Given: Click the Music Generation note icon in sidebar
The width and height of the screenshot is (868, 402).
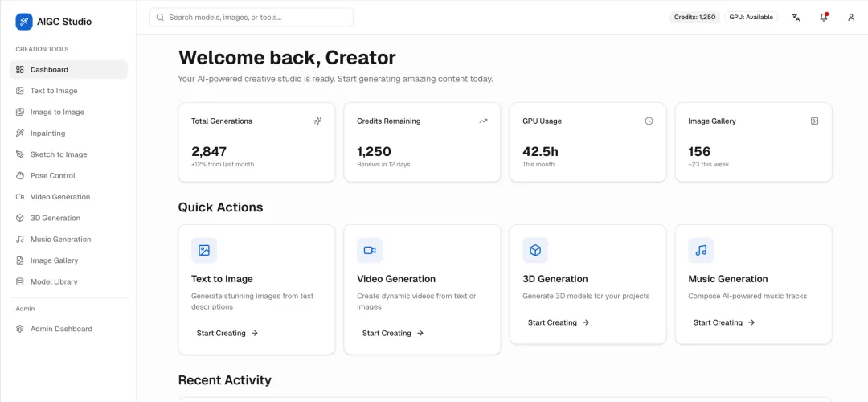Looking at the screenshot, I should click(x=20, y=240).
